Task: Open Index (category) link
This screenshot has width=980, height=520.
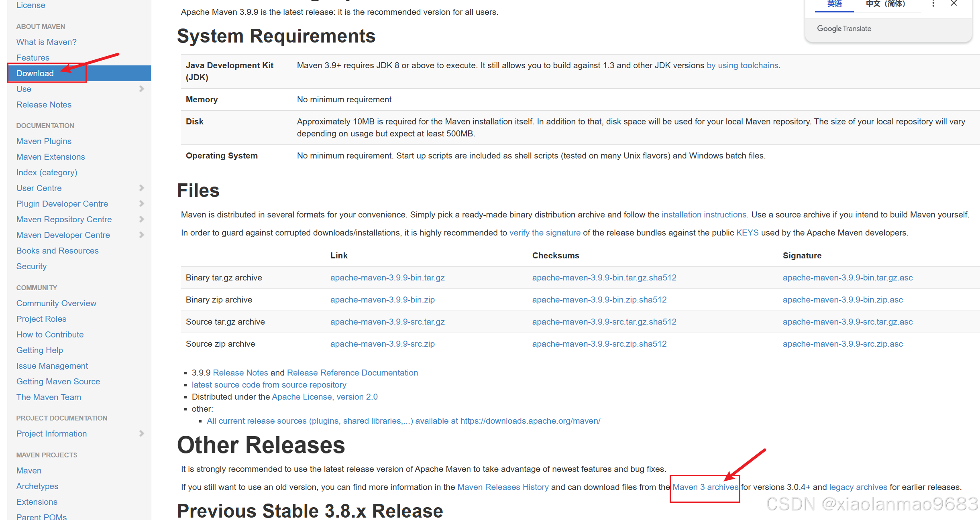Action: tap(47, 173)
